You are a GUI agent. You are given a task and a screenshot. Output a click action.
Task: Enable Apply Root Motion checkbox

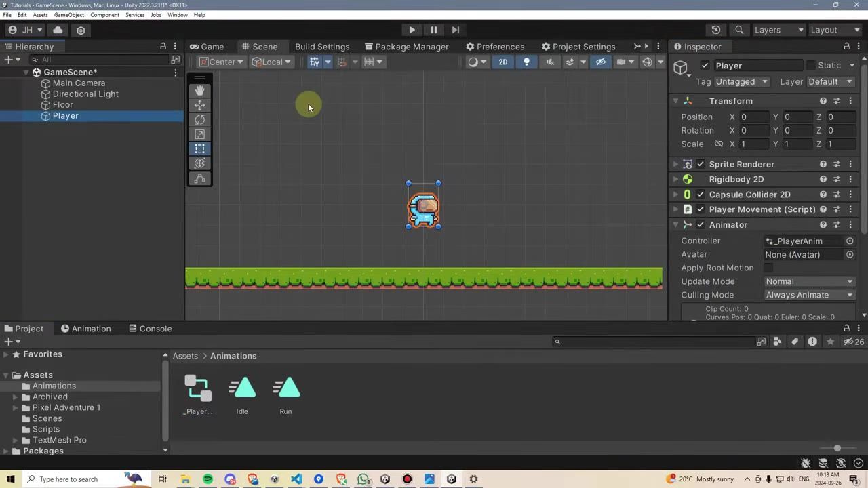(768, 268)
